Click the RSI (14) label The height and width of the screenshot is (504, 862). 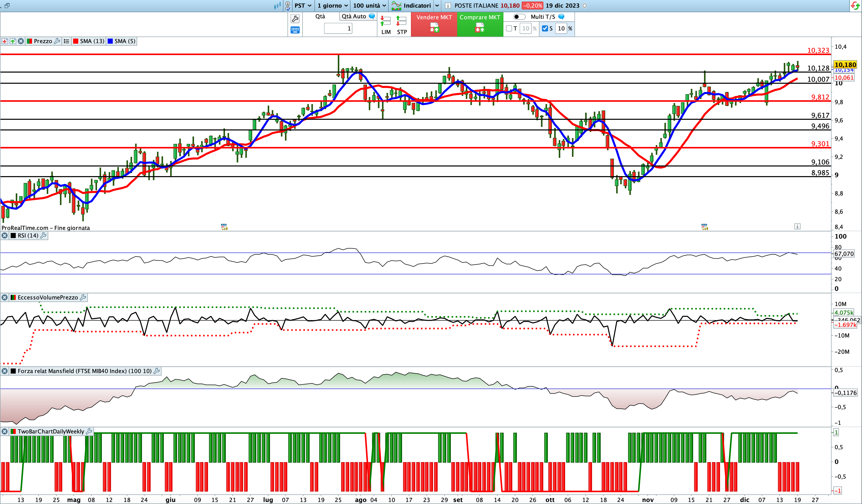pyautogui.click(x=28, y=236)
